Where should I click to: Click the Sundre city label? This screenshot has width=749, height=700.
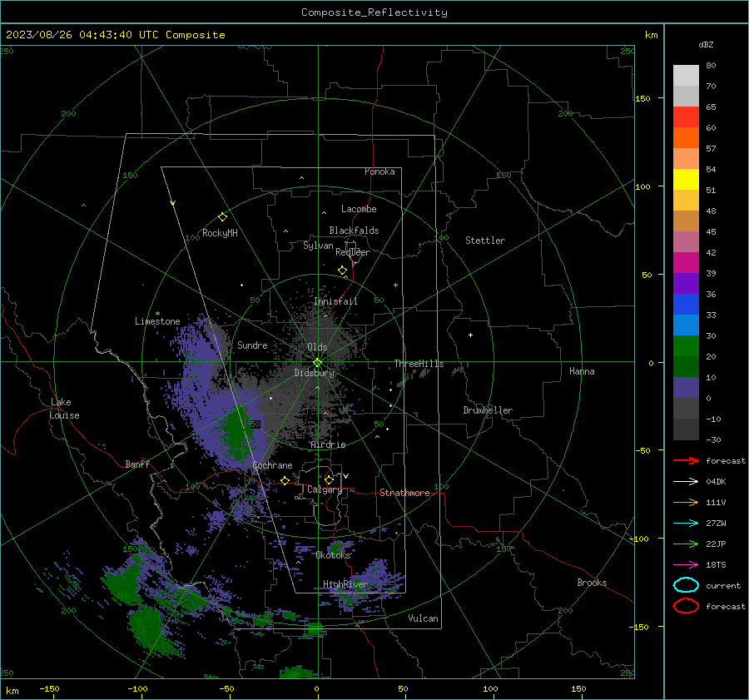click(252, 345)
